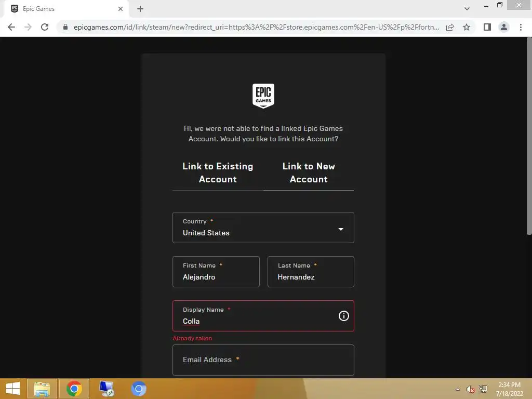Focus the Last Name field
This screenshot has width=532, height=399.
tap(311, 272)
